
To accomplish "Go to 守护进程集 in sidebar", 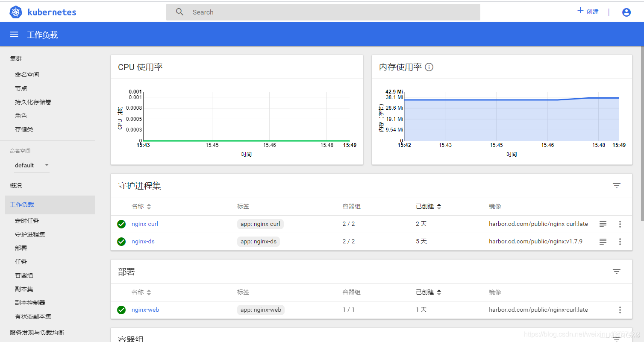I will (30, 234).
